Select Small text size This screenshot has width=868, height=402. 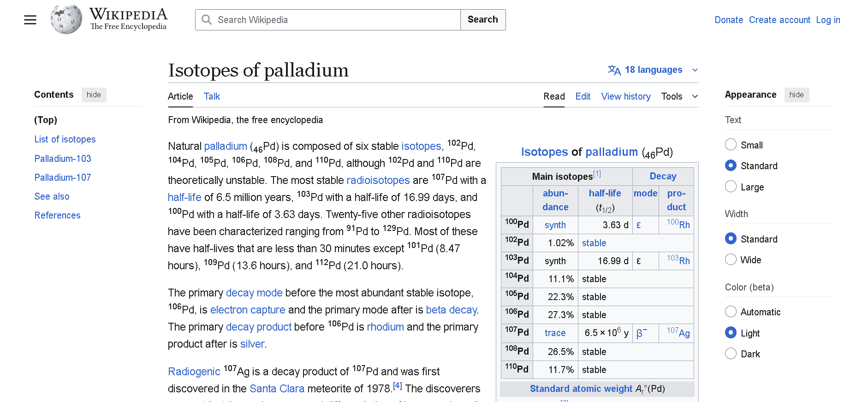point(731,145)
